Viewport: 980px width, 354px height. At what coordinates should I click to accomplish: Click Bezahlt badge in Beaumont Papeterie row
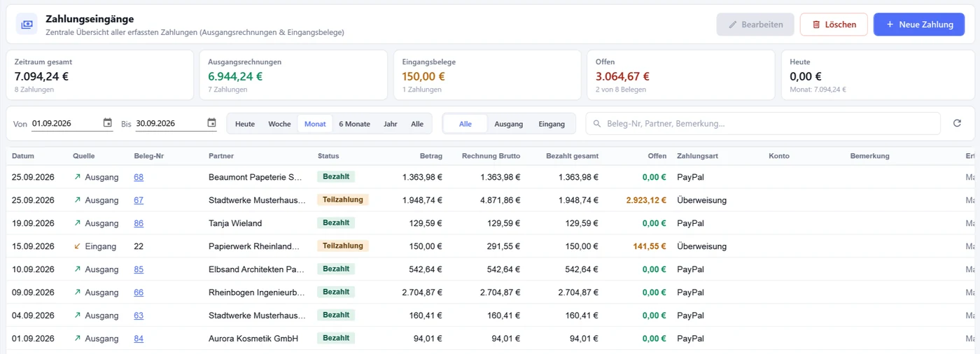click(x=336, y=176)
